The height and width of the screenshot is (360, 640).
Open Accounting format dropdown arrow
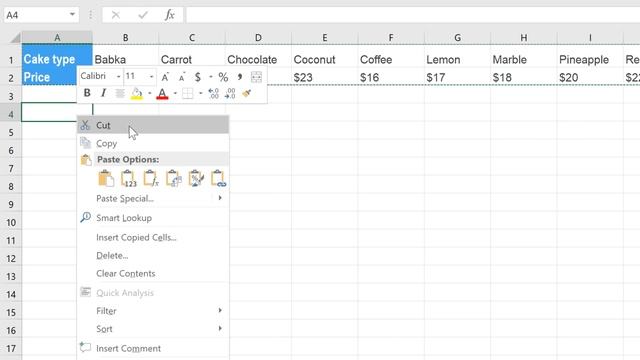211,77
